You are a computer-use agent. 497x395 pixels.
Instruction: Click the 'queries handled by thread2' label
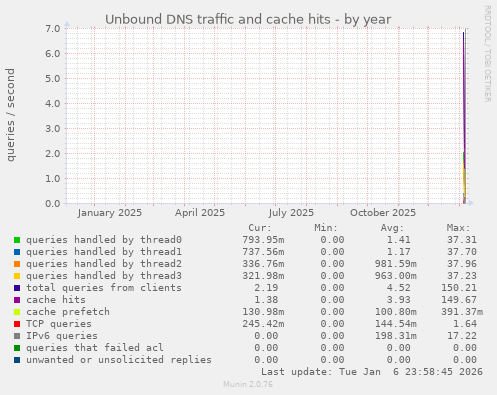coord(104,264)
